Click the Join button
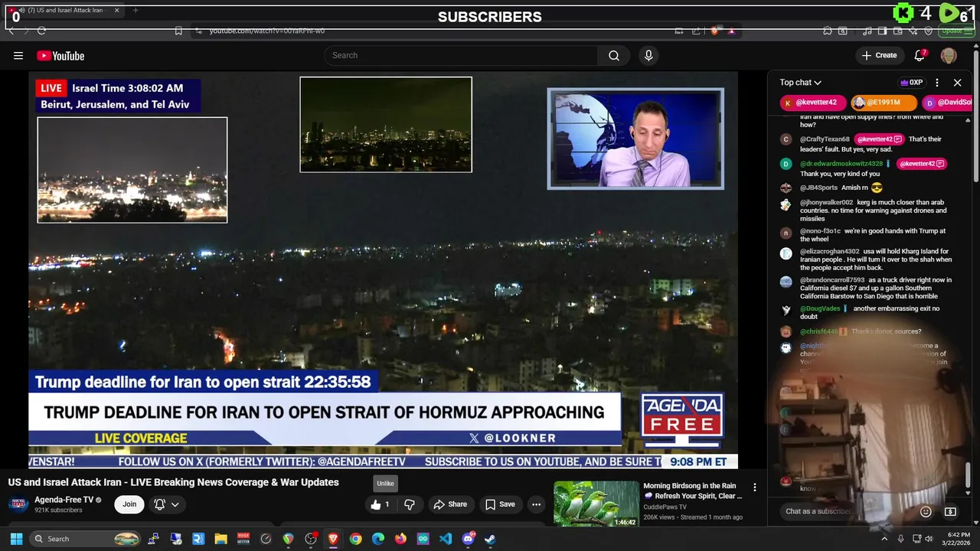This screenshot has width=980, height=551. pyautogui.click(x=129, y=504)
